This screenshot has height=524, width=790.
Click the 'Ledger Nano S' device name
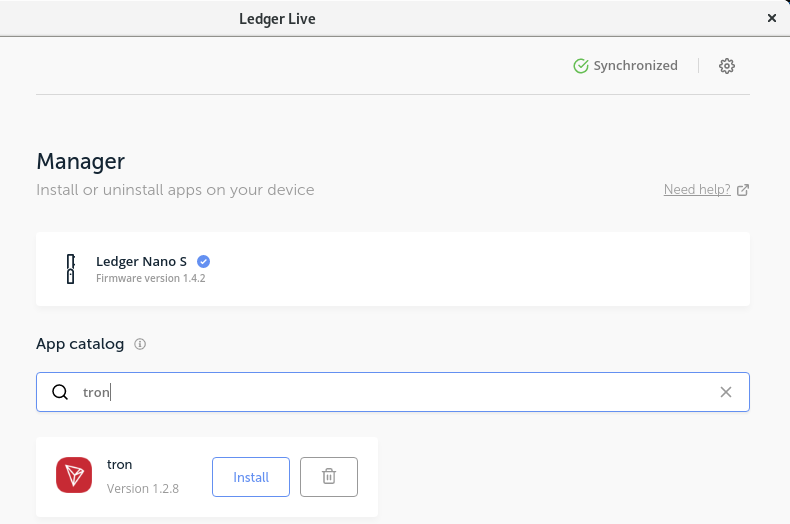[142, 261]
